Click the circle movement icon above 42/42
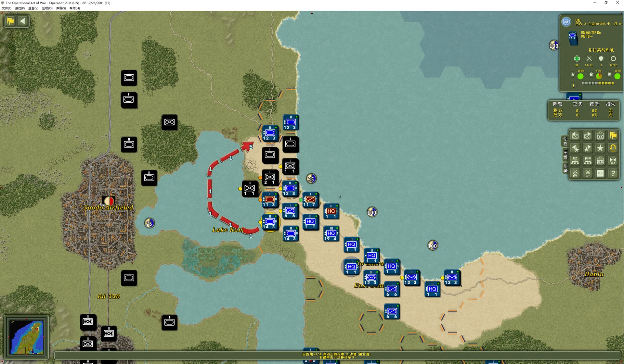Screen dimensions: 624x364 pos(613,59)
